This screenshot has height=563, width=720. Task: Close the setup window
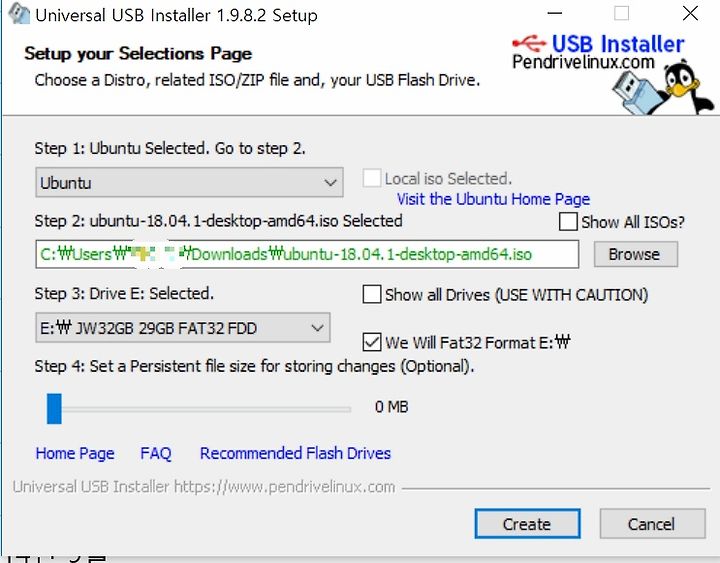point(690,13)
